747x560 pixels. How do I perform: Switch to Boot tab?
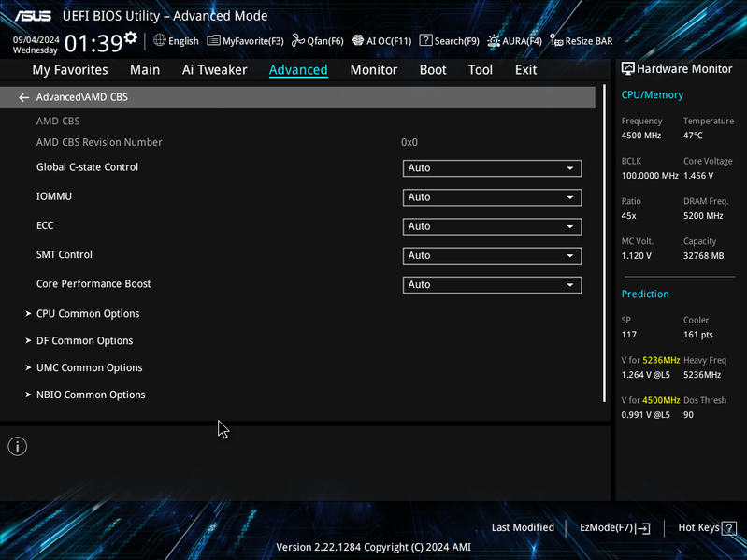(x=433, y=70)
